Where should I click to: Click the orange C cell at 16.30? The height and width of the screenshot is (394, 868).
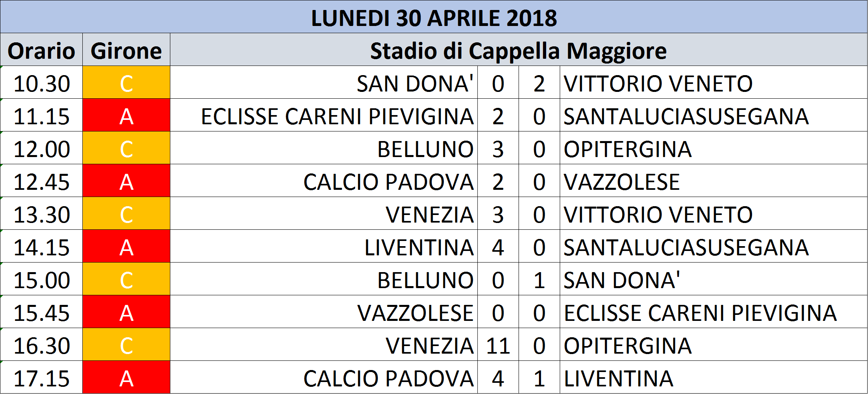[126, 344]
